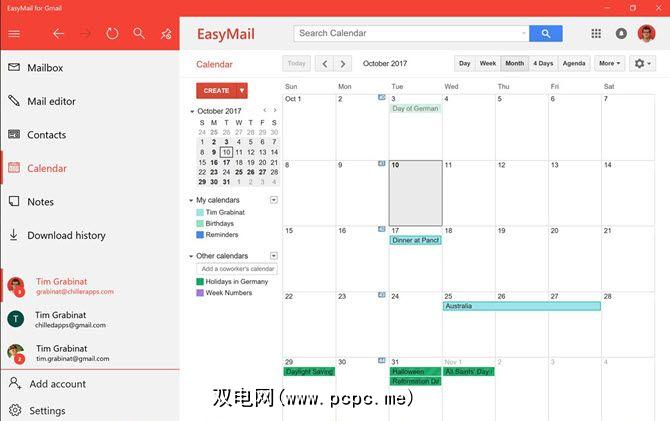Open the More dropdown menu
The height and width of the screenshot is (421, 670).
point(609,63)
